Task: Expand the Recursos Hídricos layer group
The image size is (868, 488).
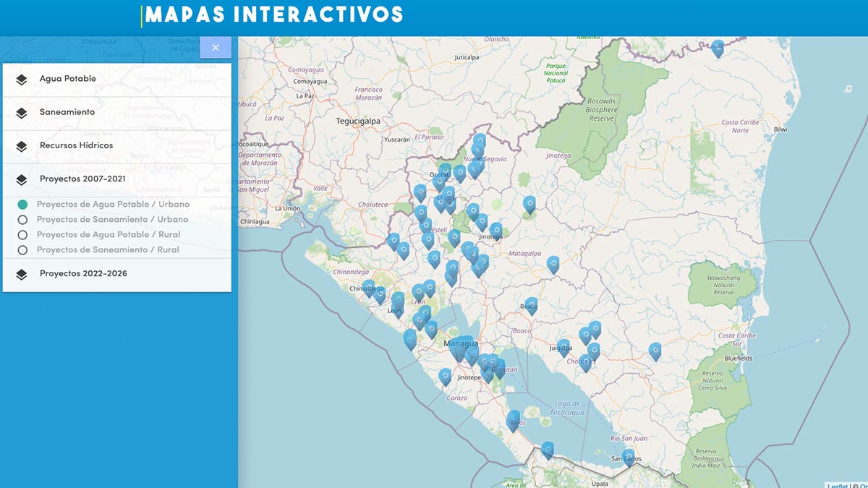Action: [x=117, y=146]
